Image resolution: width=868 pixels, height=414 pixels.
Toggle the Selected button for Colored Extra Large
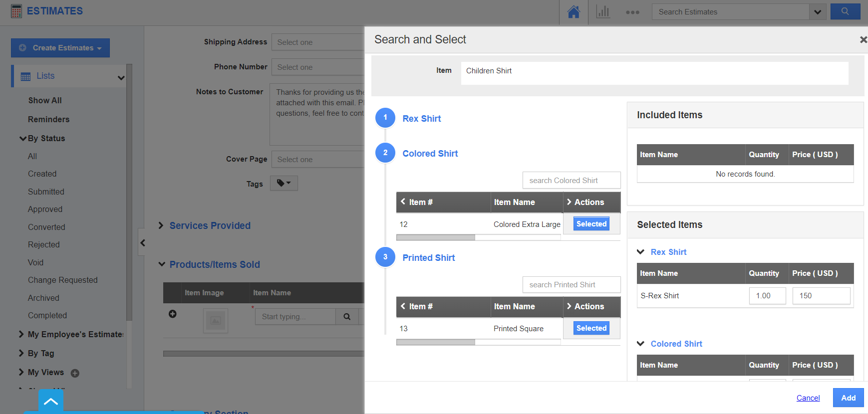point(591,224)
